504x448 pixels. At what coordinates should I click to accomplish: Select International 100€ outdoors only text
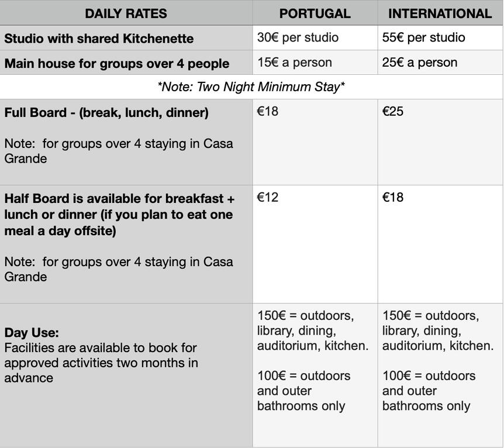429,391
